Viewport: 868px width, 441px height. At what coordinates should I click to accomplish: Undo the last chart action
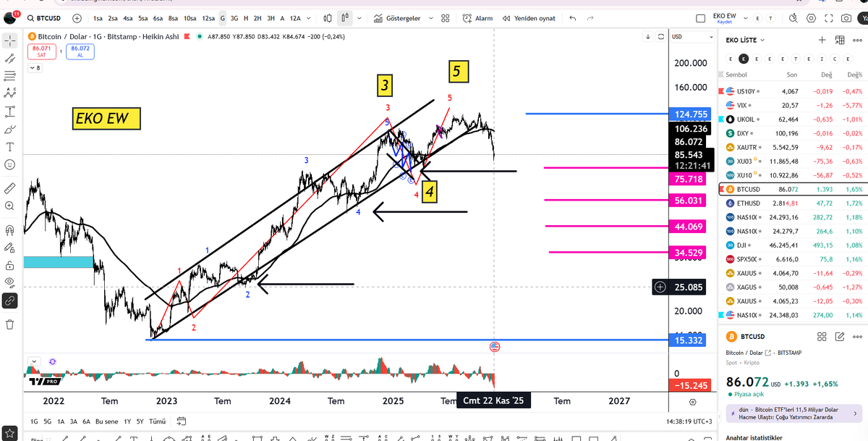[x=573, y=18]
